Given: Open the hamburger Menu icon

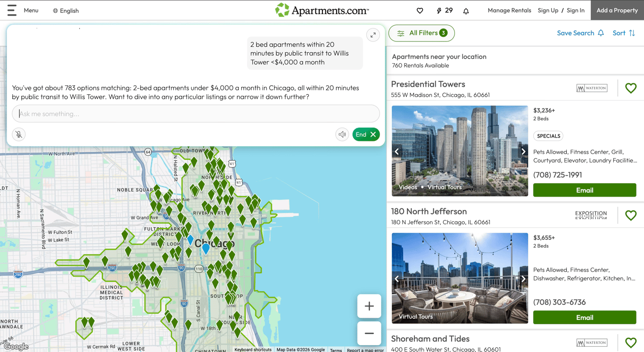Looking at the screenshot, I should [12, 10].
